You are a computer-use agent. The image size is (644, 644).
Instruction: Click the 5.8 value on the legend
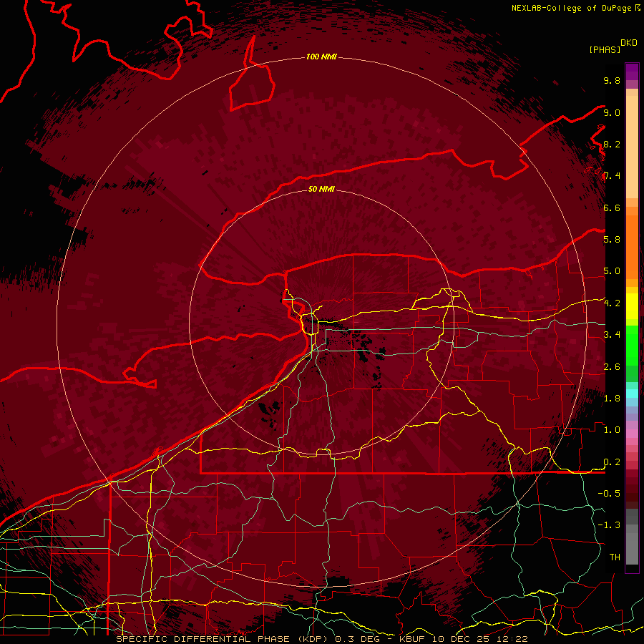point(612,240)
